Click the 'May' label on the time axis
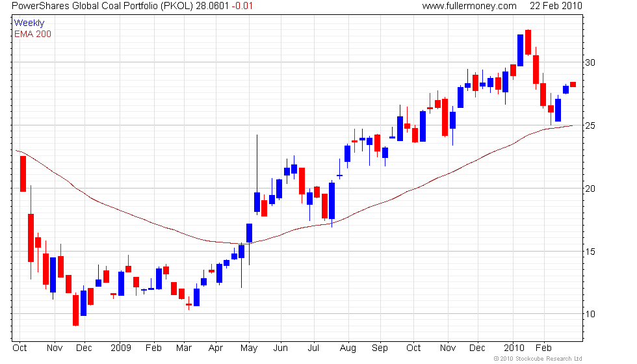The image size is (637, 364). [249, 348]
